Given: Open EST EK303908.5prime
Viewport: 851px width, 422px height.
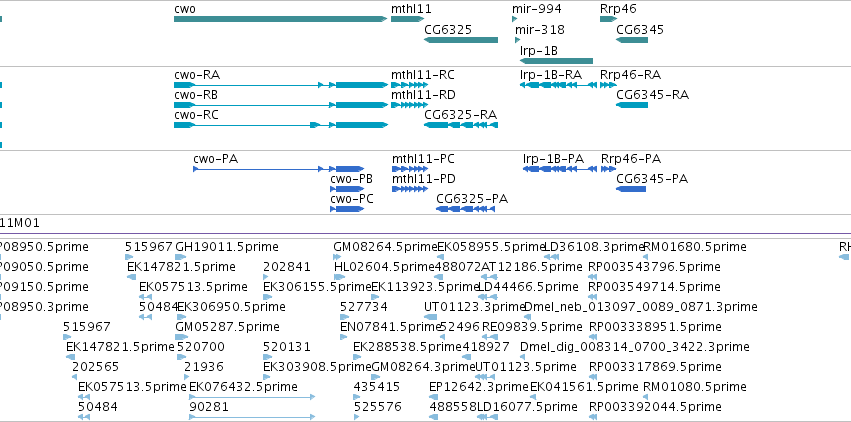Looking at the screenshot, I should [x=268, y=378].
